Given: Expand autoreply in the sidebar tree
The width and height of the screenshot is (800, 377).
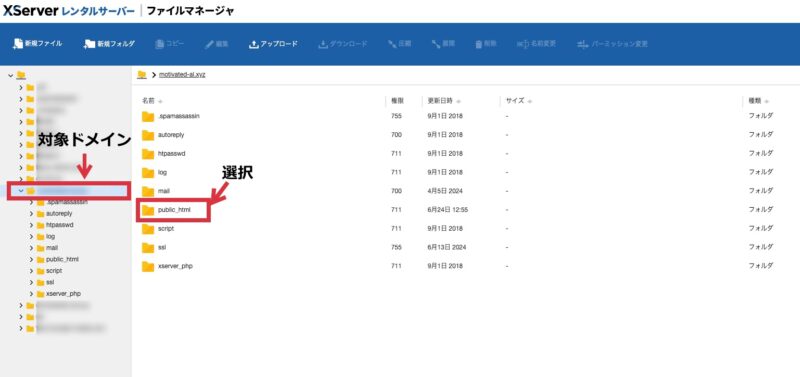Looking at the screenshot, I should pyautogui.click(x=32, y=214).
